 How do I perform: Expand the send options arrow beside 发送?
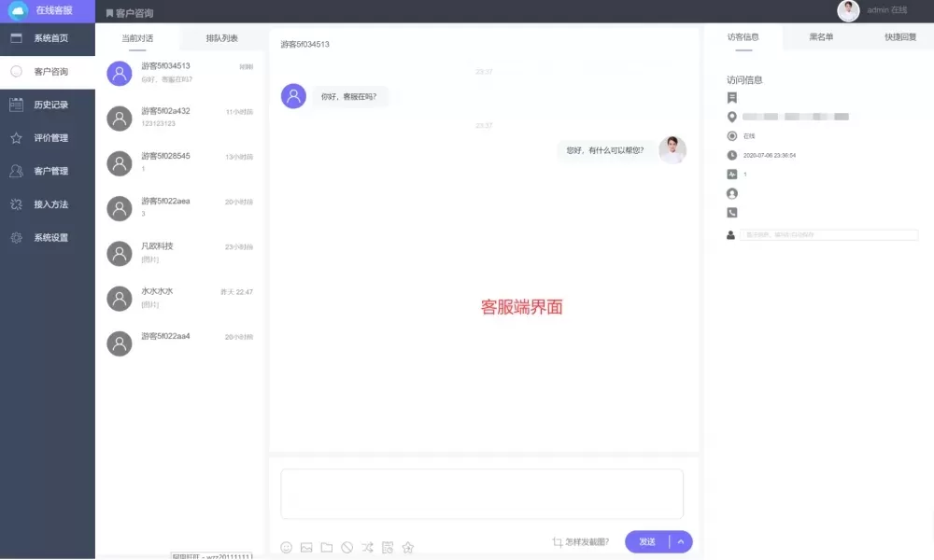coord(681,541)
